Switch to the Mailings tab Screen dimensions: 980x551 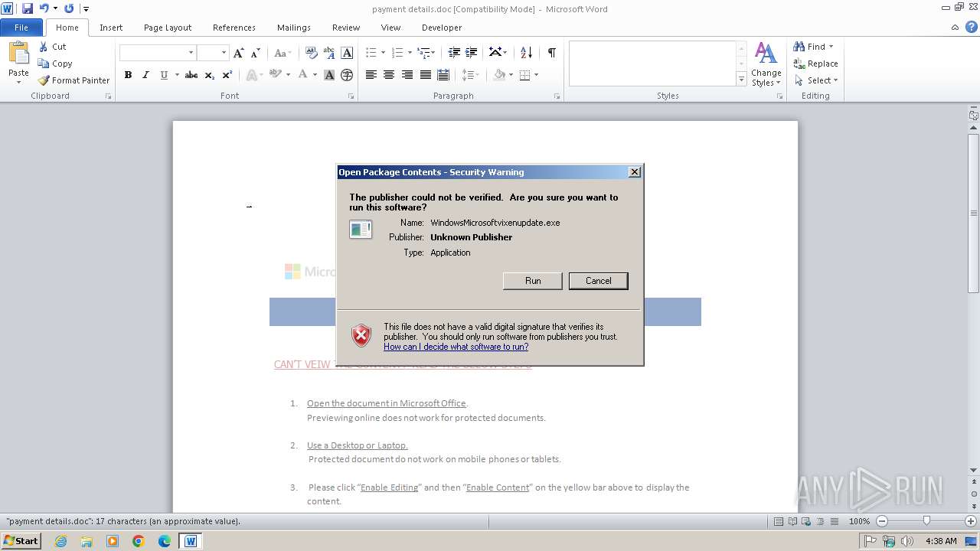tap(294, 28)
